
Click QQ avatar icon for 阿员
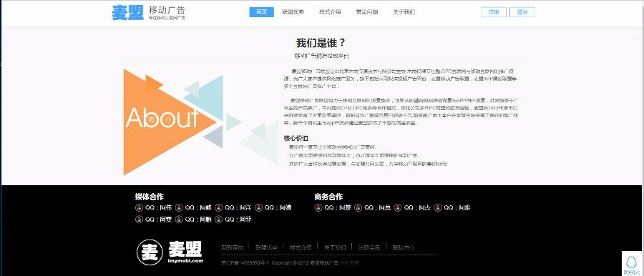point(358,208)
